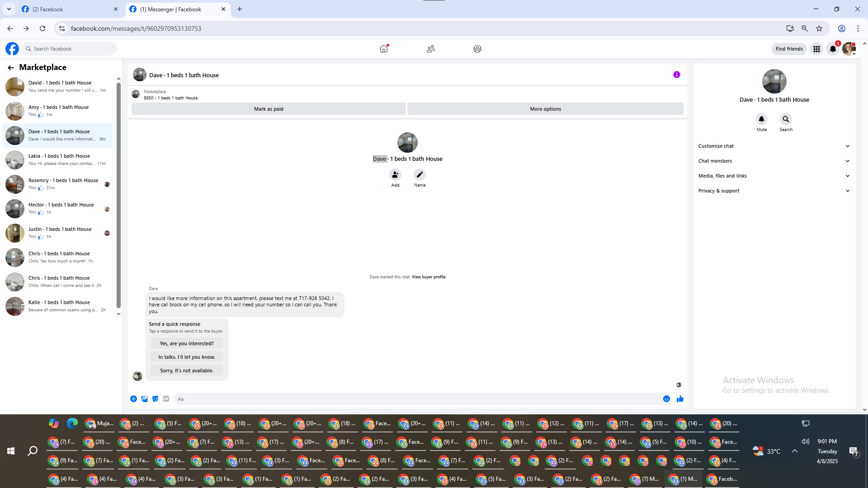Open the notifications bell icon
This screenshot has height=488, width=868.
point(833,49)
